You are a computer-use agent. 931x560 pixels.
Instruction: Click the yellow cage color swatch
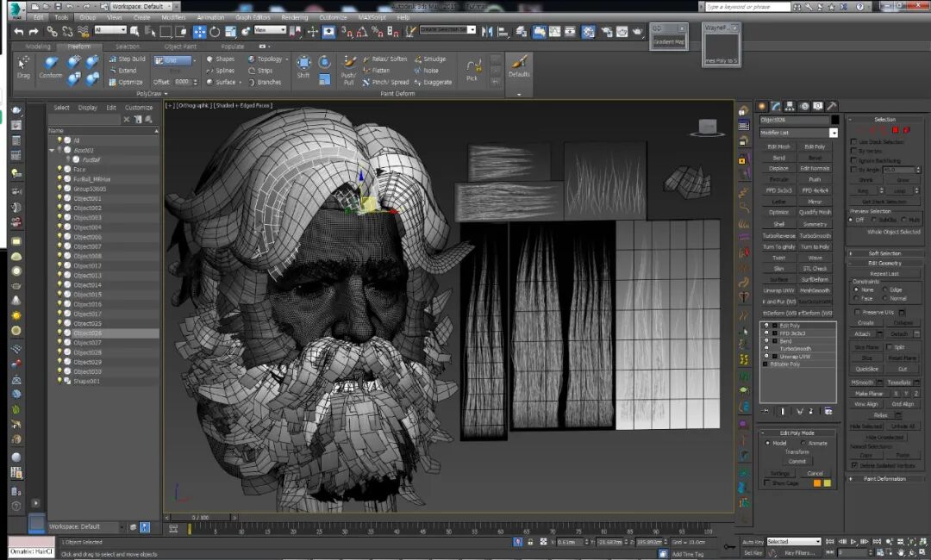tap(827, 483)
